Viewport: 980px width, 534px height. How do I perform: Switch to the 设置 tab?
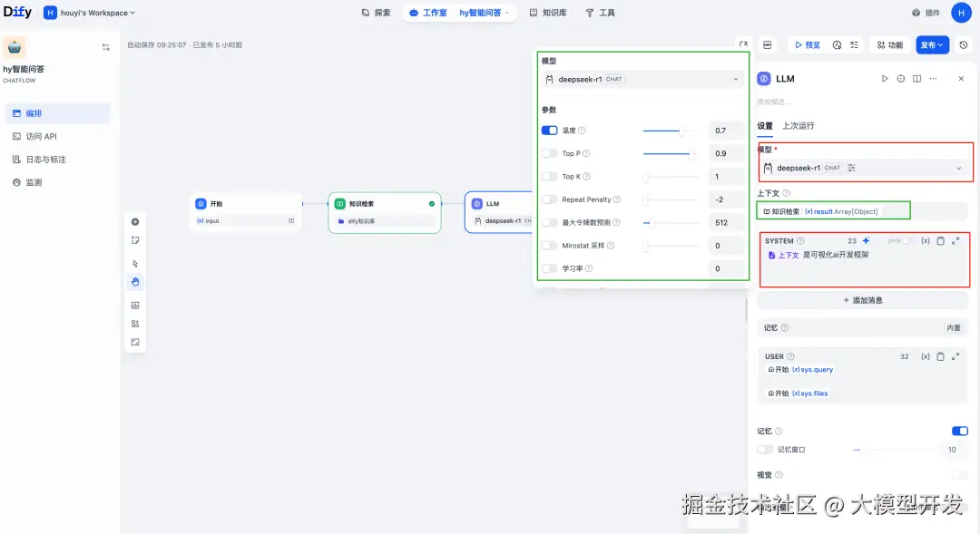[765, 125]
